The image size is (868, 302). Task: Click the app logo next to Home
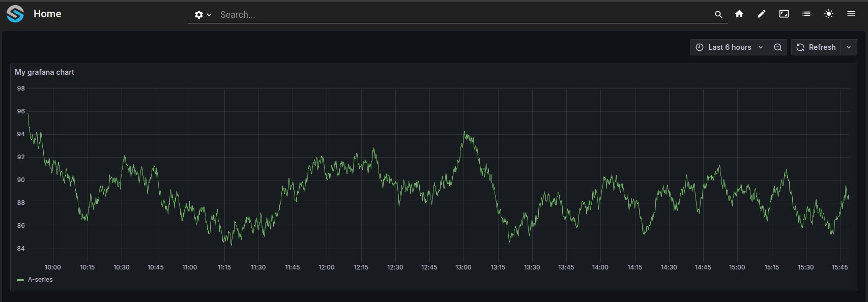pos(15,14)
